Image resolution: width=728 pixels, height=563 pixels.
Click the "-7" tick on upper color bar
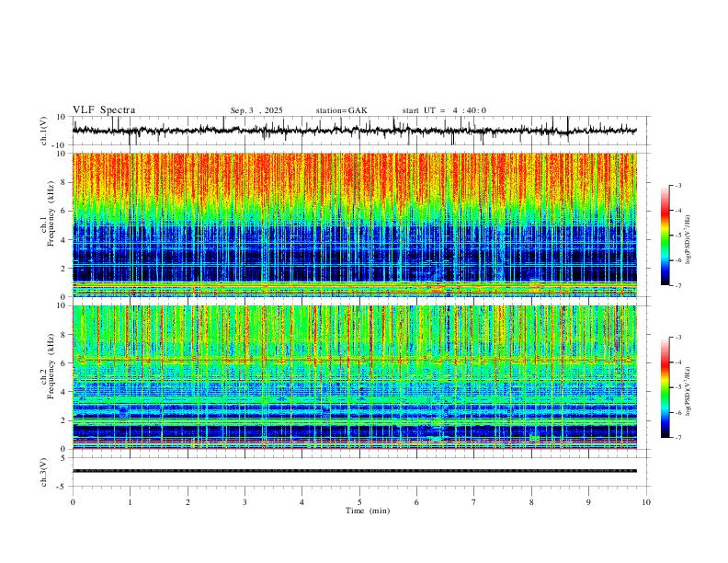pyautogui.click(x=678, y=286)
